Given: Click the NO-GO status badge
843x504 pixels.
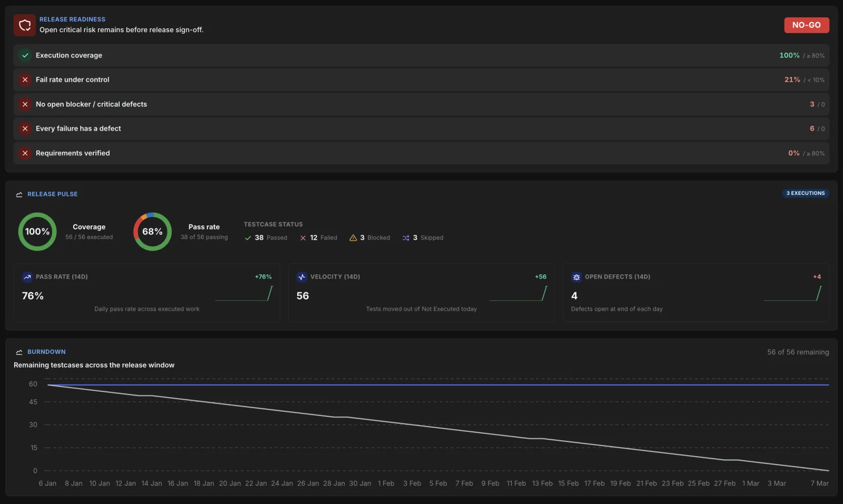Looking at the screenshot, I should point(806,25).
